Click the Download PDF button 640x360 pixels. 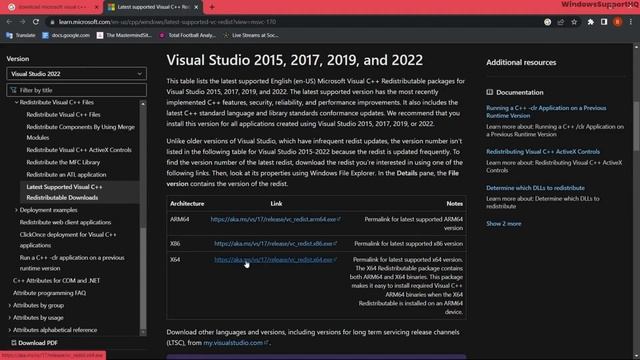click(34, 343)
